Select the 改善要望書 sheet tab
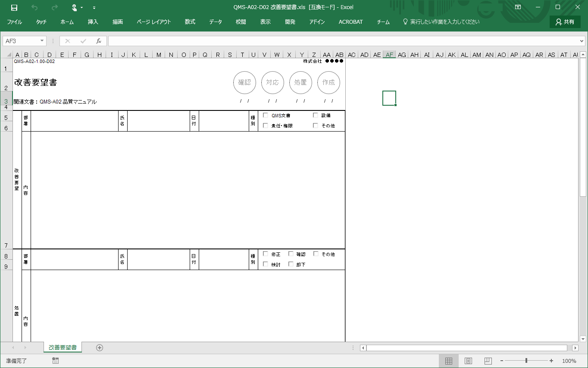Screen dimensions: 588x368 [63, 348]
